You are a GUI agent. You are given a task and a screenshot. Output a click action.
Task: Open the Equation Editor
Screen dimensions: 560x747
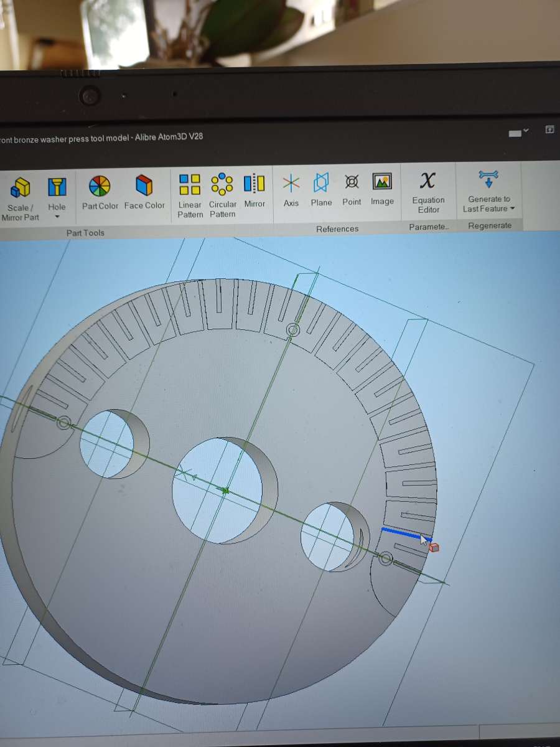[x=428, y=192]
